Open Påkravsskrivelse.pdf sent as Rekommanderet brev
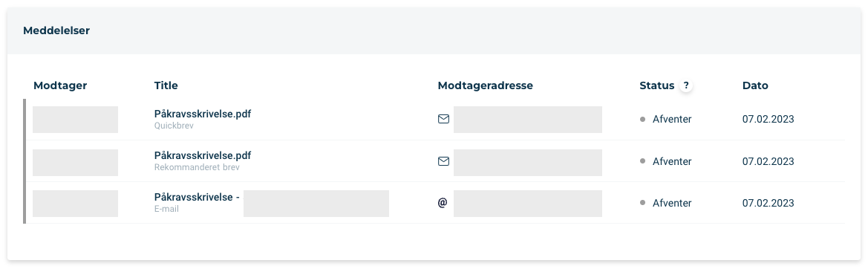Image resolution: width=868 pixels, height=269 pixels. click(203, 155)
